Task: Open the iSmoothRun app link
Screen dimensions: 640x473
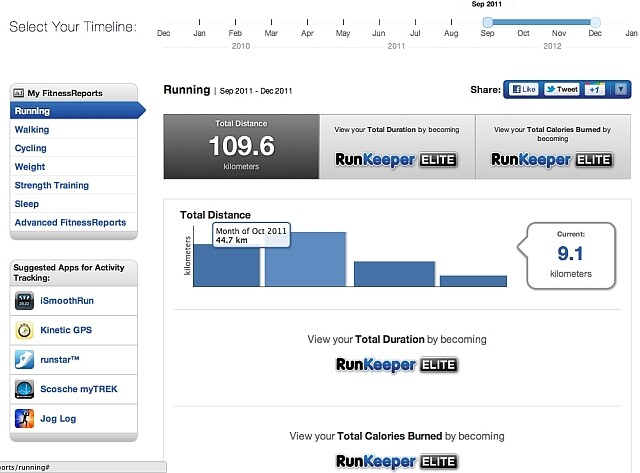Action: pyautogui.click(x=67, y=301)
